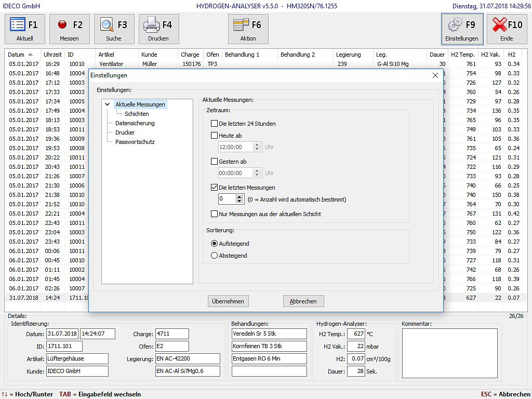Screen dimensions: 532x399
Task: Toggle the 'Heute ab' checkbox
Action: [x=214, y=136]
